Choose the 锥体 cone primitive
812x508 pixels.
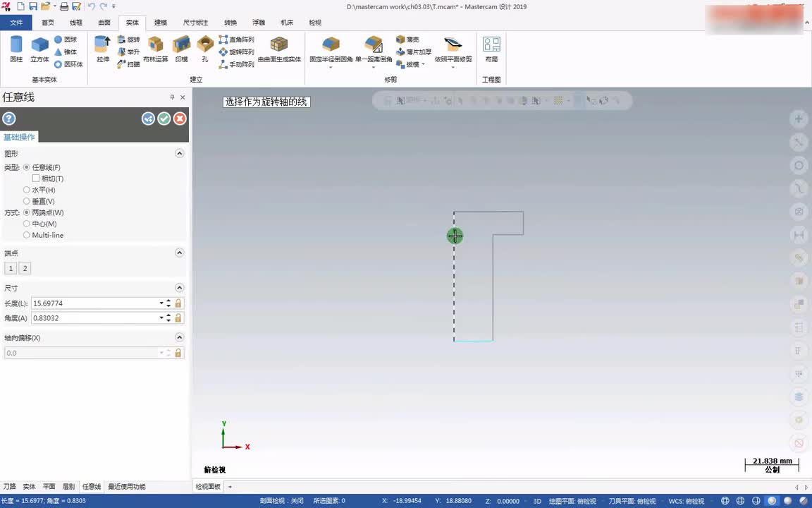click(x=66, y=52)
